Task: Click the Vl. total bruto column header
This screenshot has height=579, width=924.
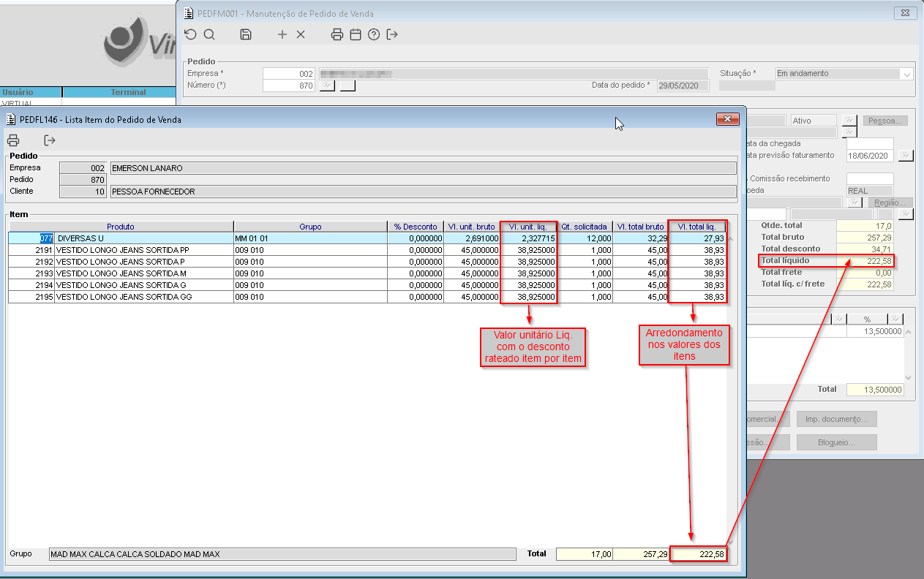Action: click(x=641, y=227)
